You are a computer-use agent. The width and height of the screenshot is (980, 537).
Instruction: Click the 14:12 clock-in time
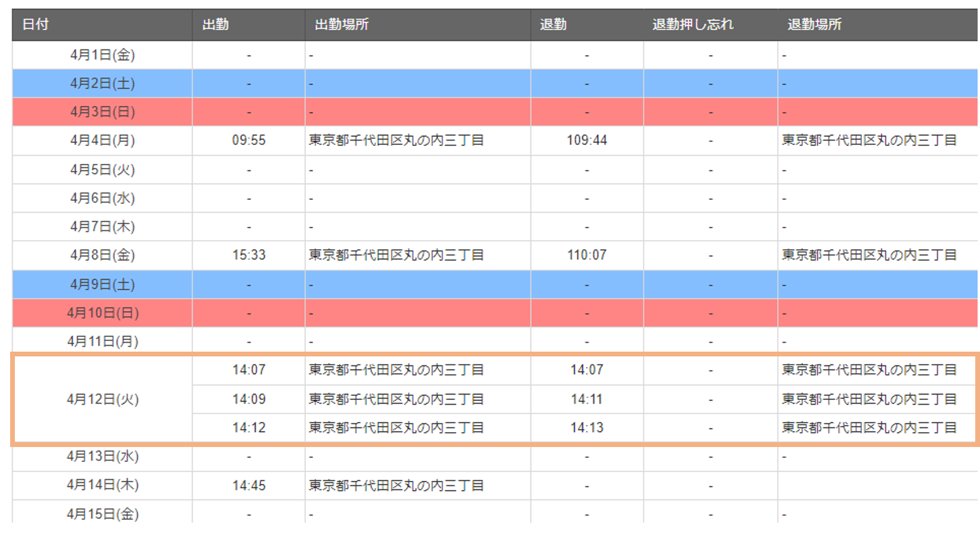tap(249, 428)
